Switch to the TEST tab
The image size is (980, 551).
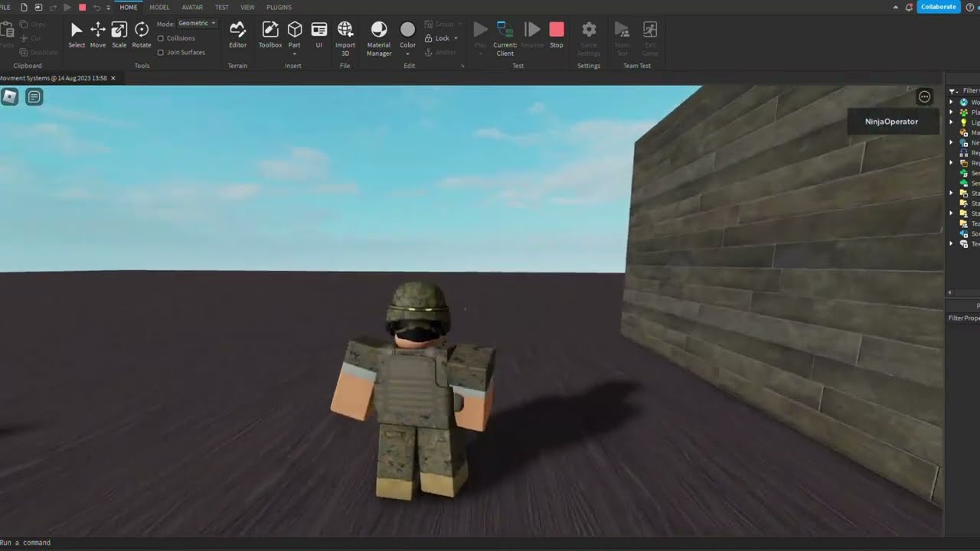(x=221, y=7)
